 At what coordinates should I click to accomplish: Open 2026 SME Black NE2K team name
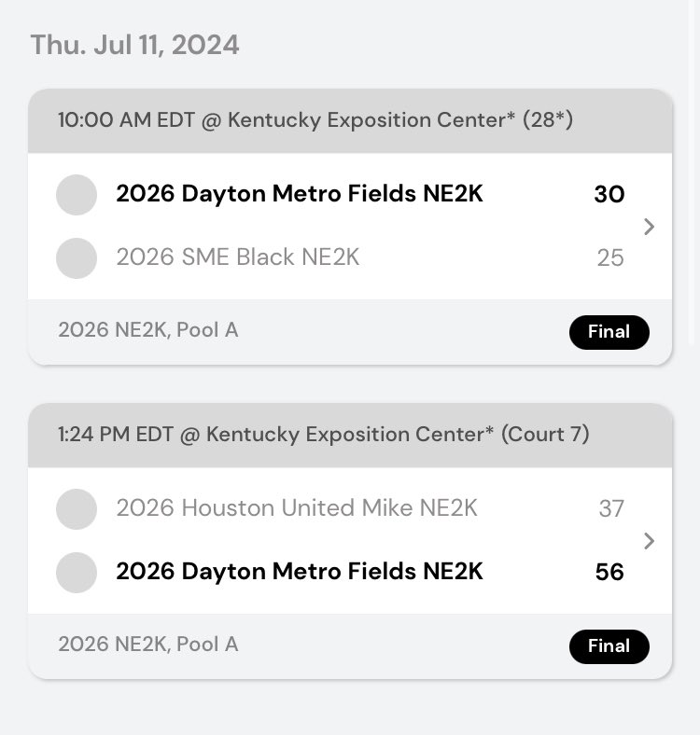[237, 257]
